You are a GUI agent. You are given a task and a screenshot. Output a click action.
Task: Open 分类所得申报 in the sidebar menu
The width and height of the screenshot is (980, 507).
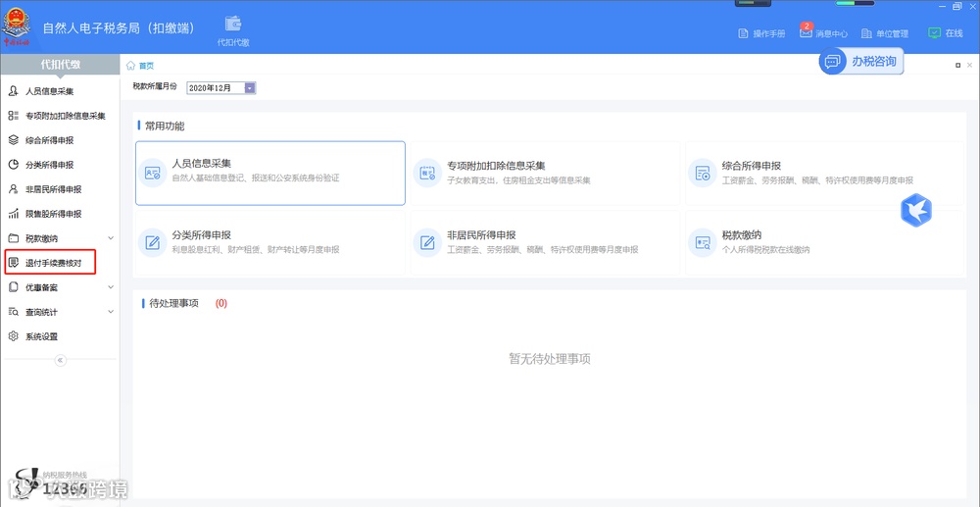(49, 165)
